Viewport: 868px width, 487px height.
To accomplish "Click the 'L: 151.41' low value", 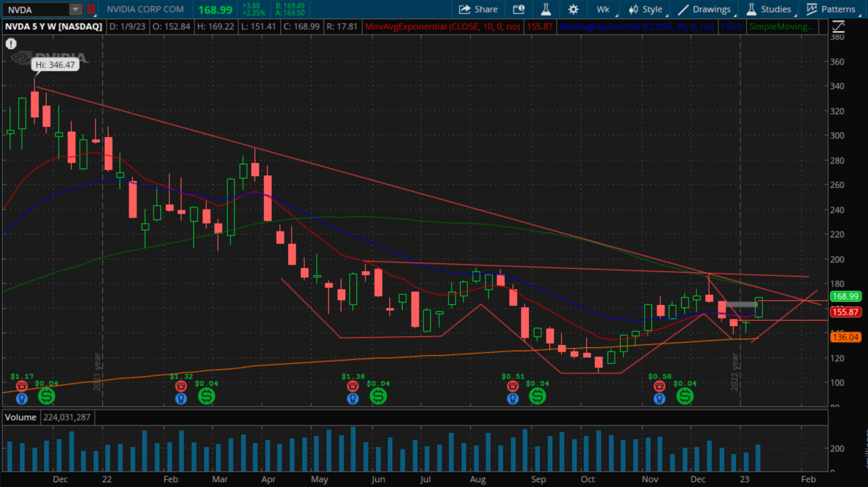I will tap(258, 27).
